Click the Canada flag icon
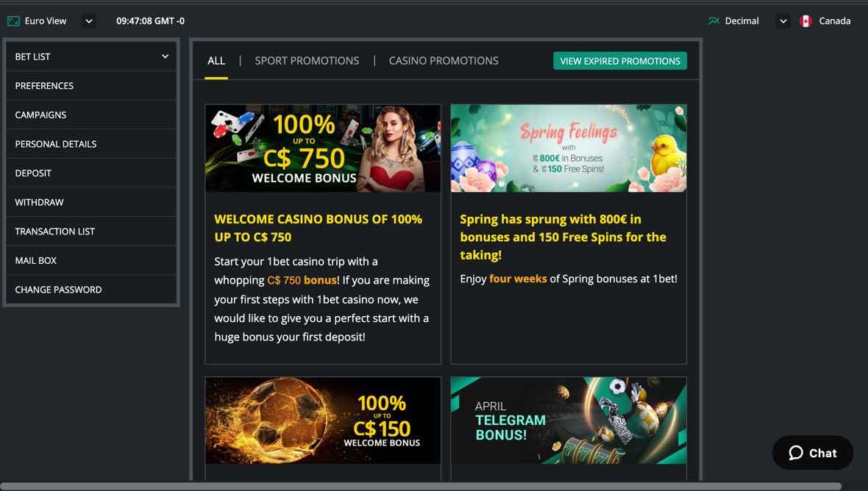 (x=805, y=21)
